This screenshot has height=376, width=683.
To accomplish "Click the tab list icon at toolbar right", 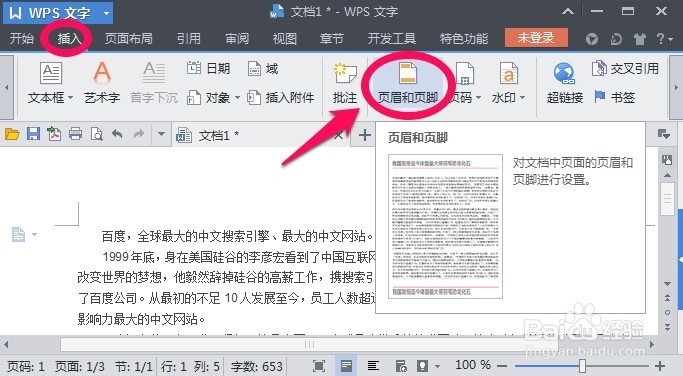I will 663,135.
